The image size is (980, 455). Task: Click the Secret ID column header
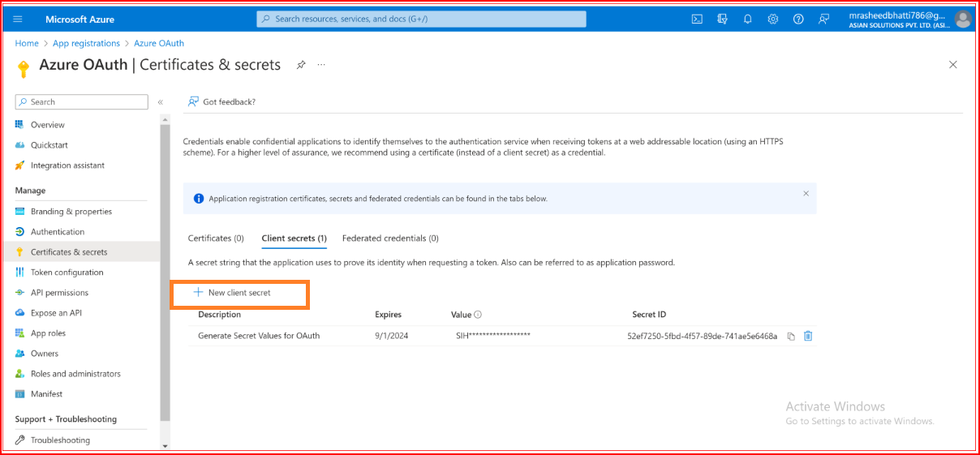[x=649, y=315]
